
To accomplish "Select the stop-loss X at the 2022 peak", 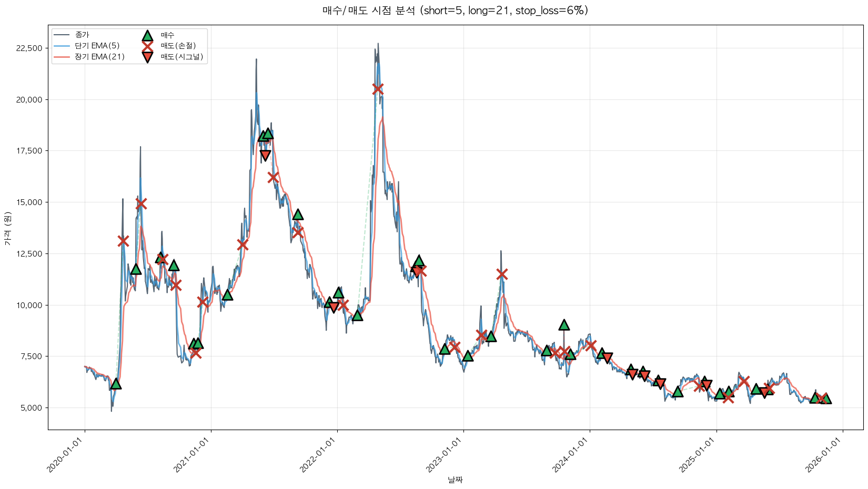I will coord(378,89).
